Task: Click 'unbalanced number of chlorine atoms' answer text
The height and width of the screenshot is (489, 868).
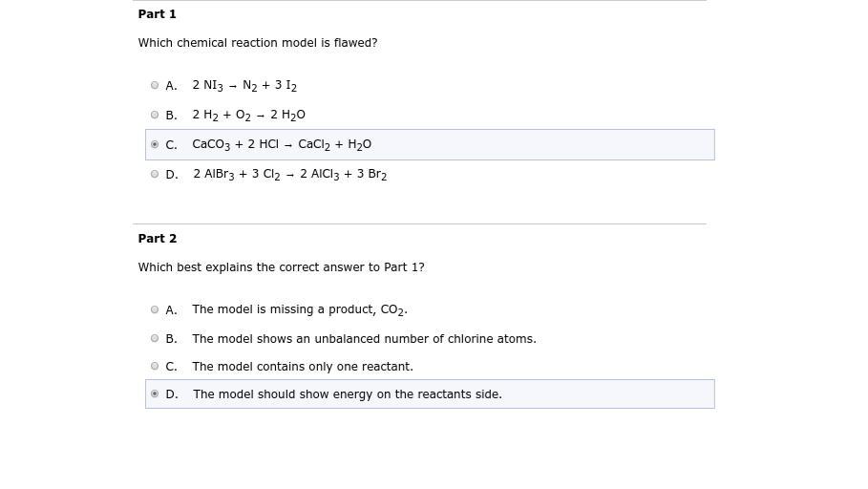Action: pos(364,338)
